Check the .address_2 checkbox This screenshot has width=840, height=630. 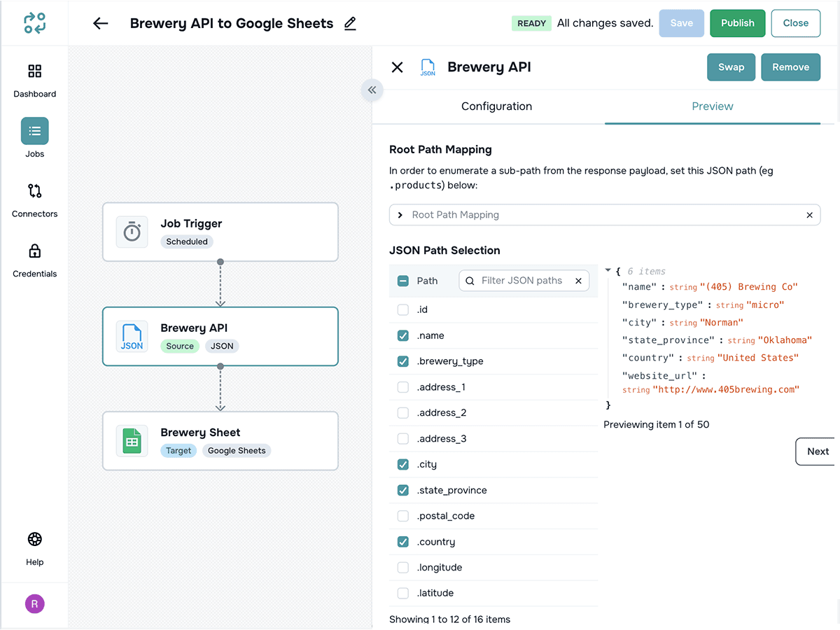[x=402, y=413]
